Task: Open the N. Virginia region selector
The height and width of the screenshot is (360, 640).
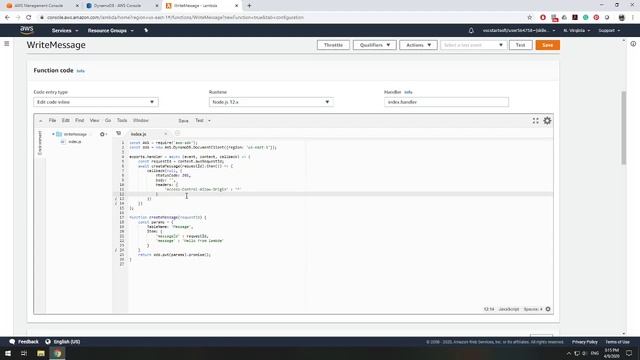Action: 576,31
